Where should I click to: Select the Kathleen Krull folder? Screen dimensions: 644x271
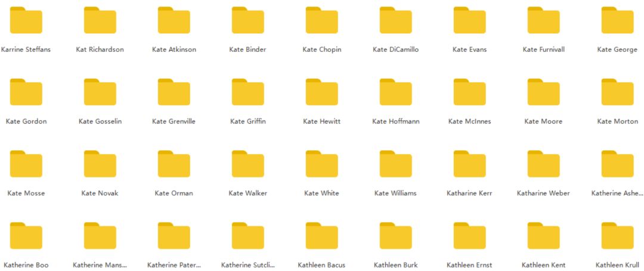tap(617, 236)
